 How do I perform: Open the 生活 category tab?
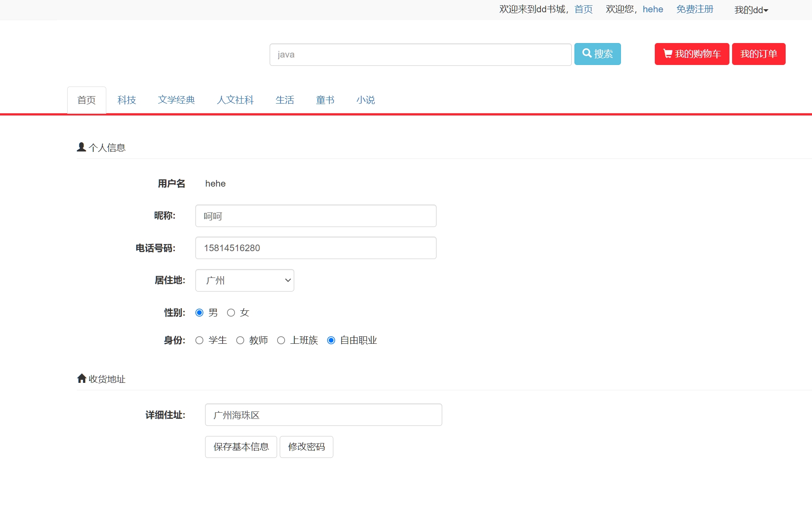[285, 100]
